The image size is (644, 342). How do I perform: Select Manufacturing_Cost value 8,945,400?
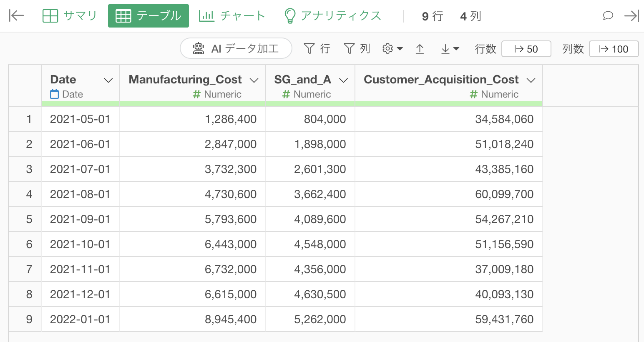coord(193,319)
